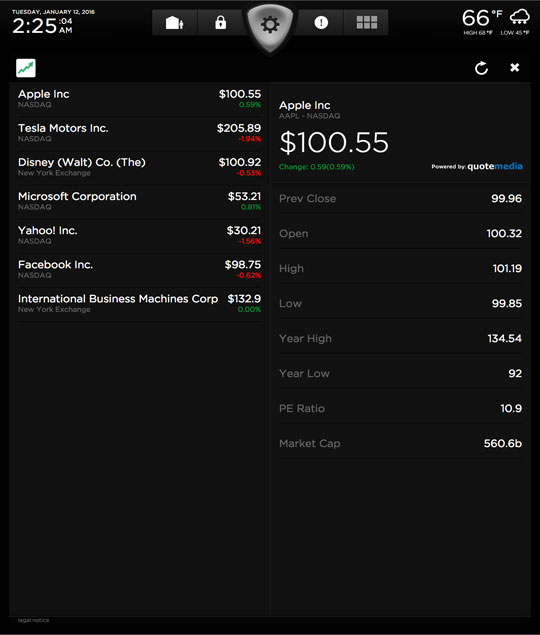Click Microsoft's $53.21 price
Image resolution: width=540 pixels, height=635 pixels.
click(x=244, y=196)
